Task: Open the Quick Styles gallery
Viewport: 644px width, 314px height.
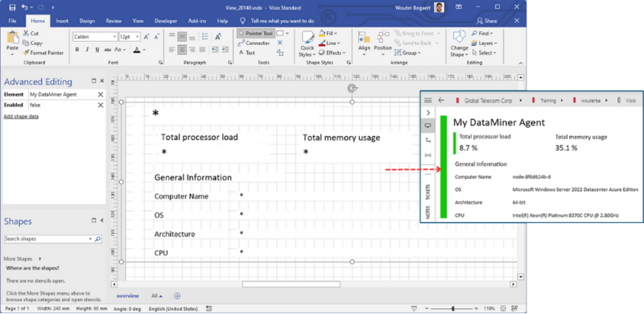Action: 307,44
